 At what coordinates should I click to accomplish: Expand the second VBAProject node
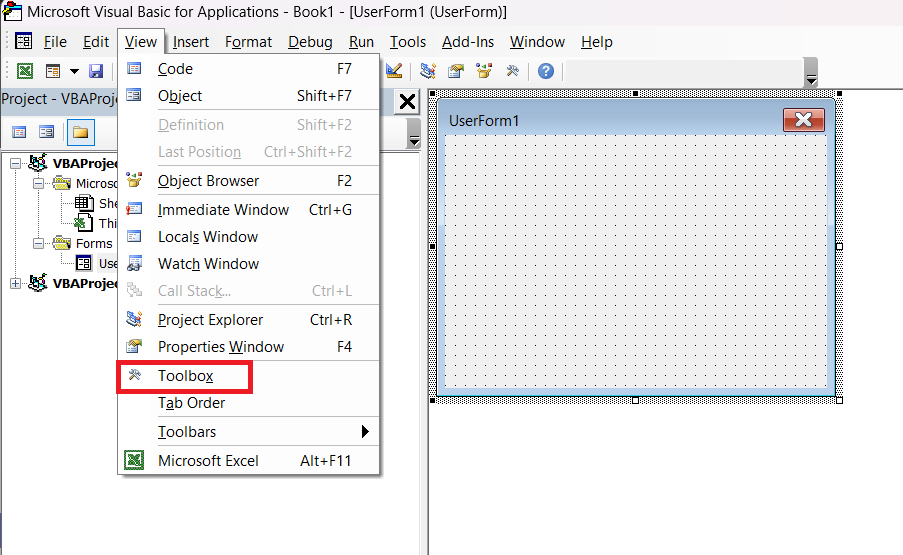click(16, 283)
